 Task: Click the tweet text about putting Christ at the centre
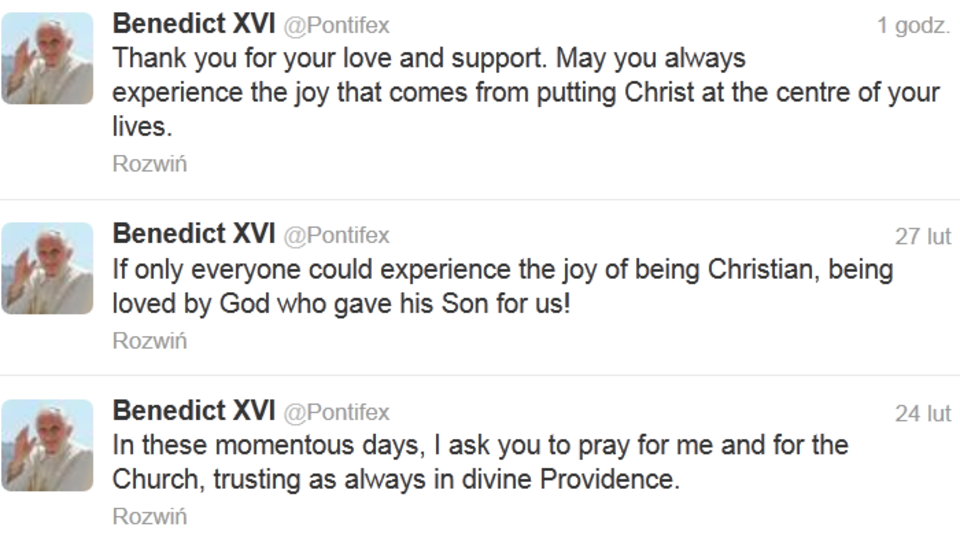525,93
